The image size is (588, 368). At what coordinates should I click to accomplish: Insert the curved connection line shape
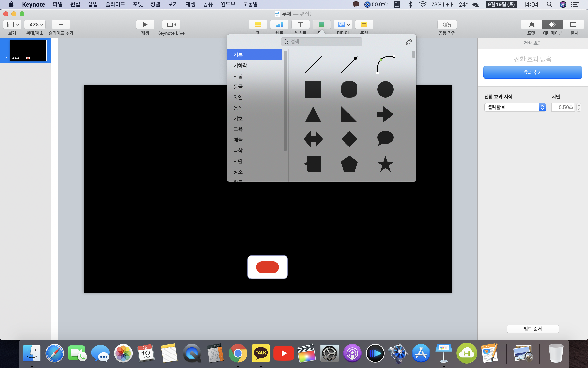(x=385, y=64)
